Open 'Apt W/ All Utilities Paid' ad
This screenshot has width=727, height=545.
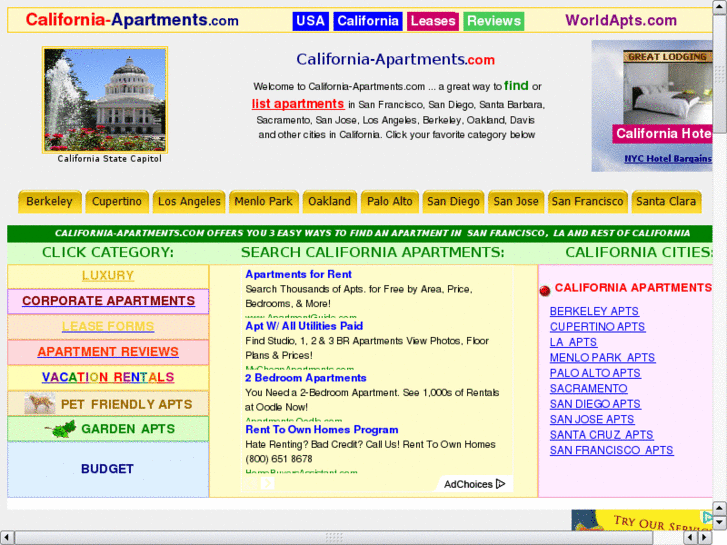304,326
